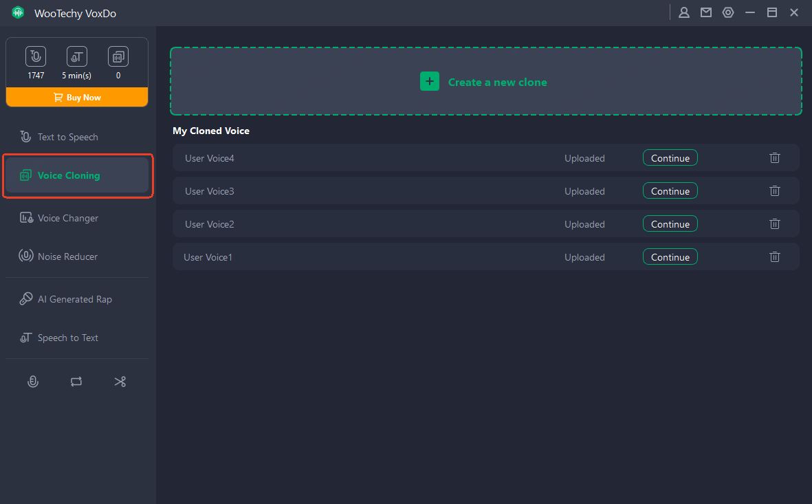Click the loop convert icon at sidebar bottom
This screenshot has width=812, height=504.
point(76,382)
